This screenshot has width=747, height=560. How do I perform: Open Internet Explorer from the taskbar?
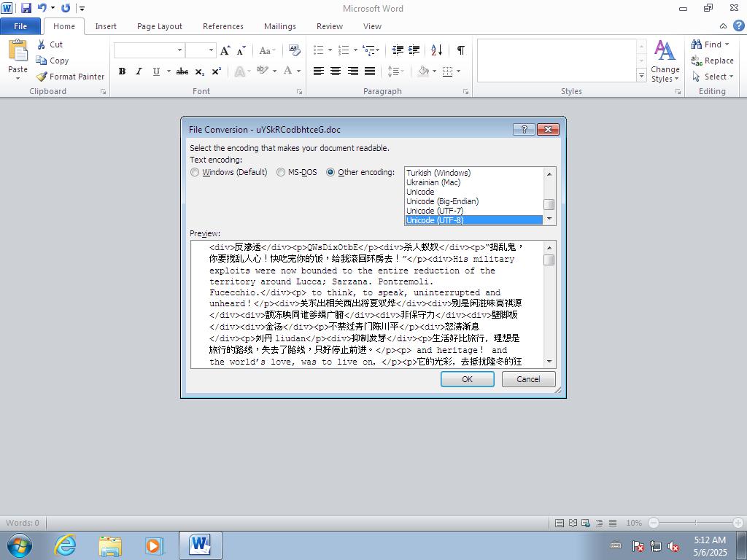[x=65, y=545]
